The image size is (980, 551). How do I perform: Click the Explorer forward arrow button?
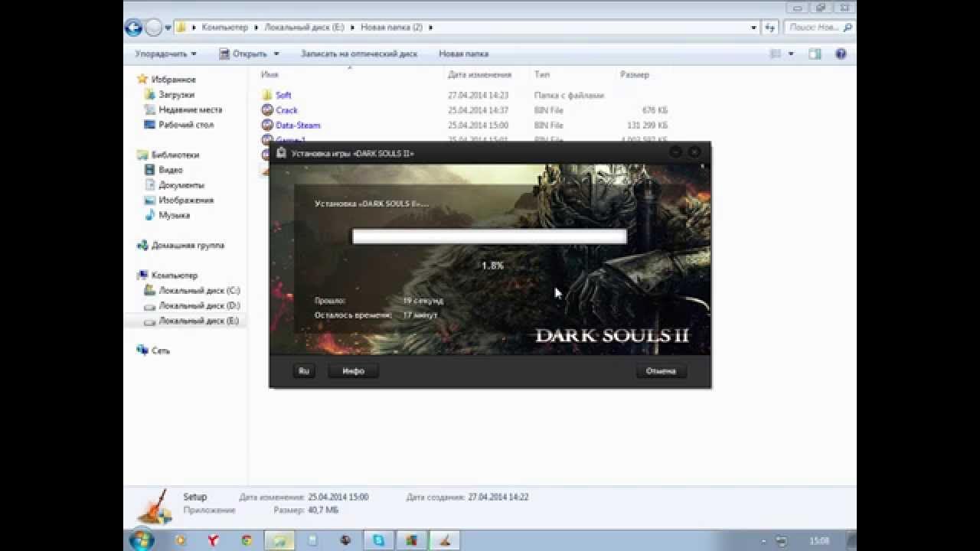(x=154, y=28)
